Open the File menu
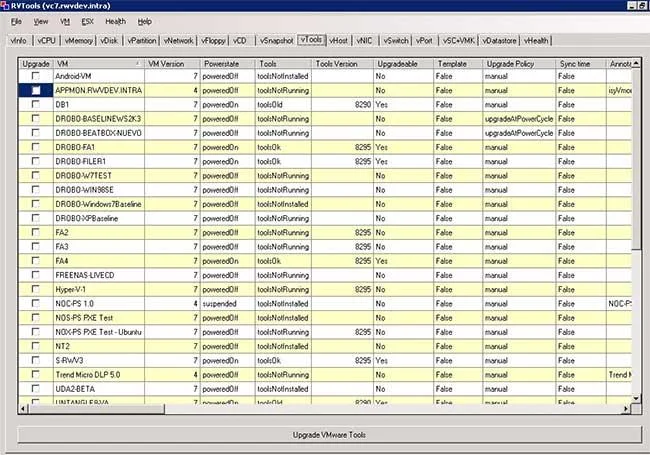The image size is (650, 455). coord(16,22)
